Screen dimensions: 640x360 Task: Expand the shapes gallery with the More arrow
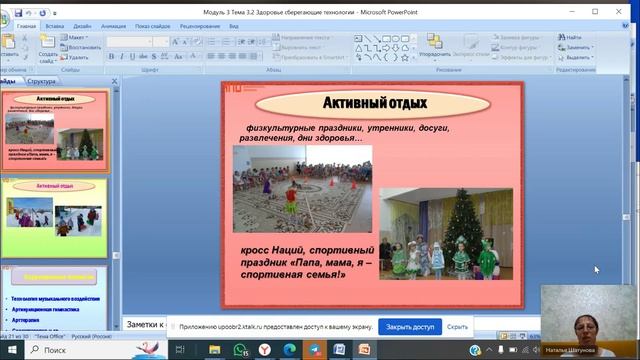(x=413, y=58)
